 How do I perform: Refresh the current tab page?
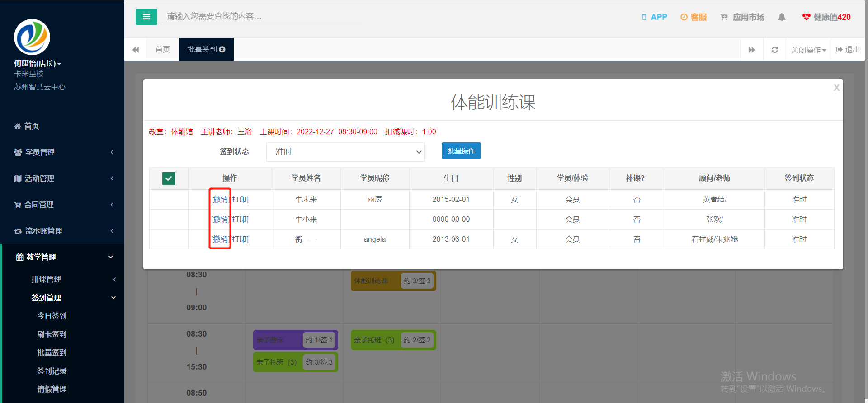tap(774, 50)
